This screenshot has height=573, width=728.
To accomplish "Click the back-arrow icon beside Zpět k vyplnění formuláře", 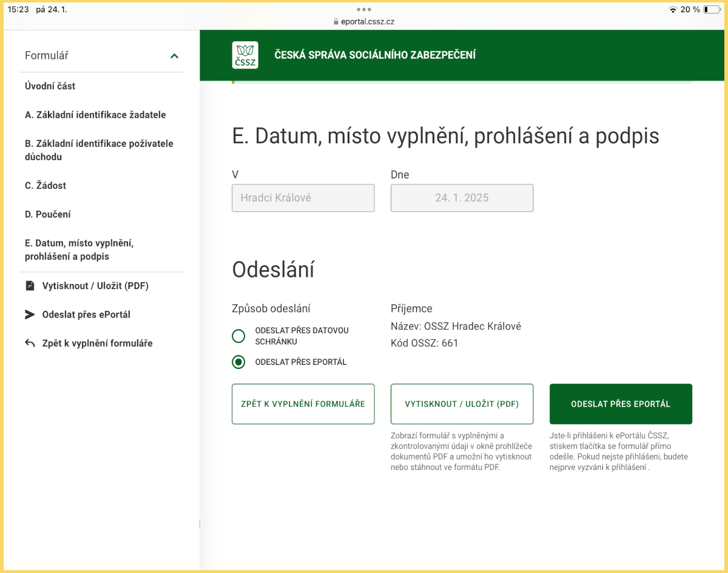I will pos(30,343).
